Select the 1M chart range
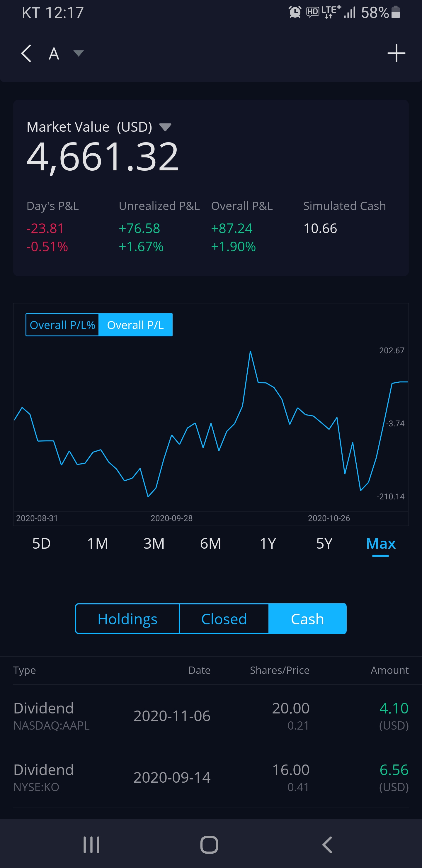Viewport: 422px width, 868px height. (x=98, y=543)
